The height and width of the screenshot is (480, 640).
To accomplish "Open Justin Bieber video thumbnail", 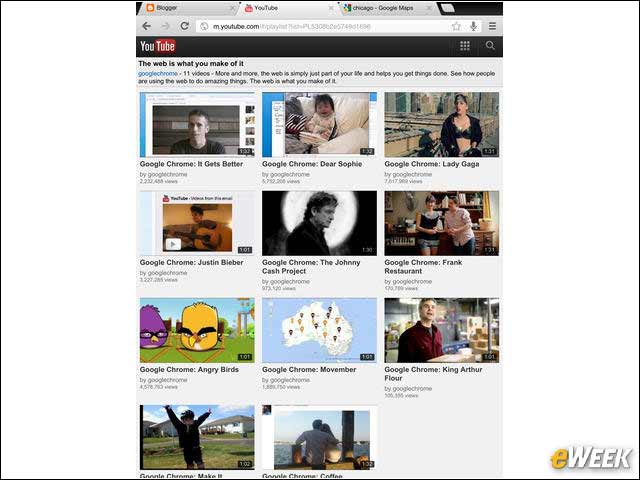I will (197, 223).
